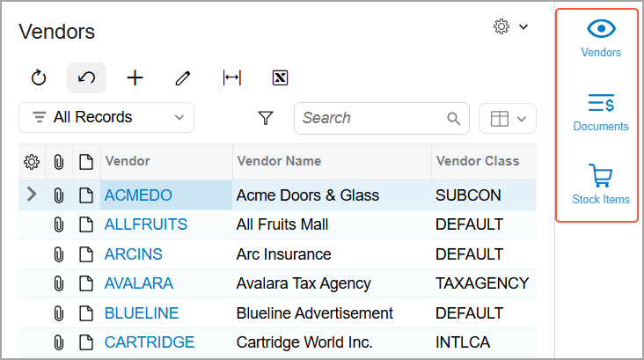
Task: Click the Fit to Screen columns icon
Action: (x=232, y=77)
